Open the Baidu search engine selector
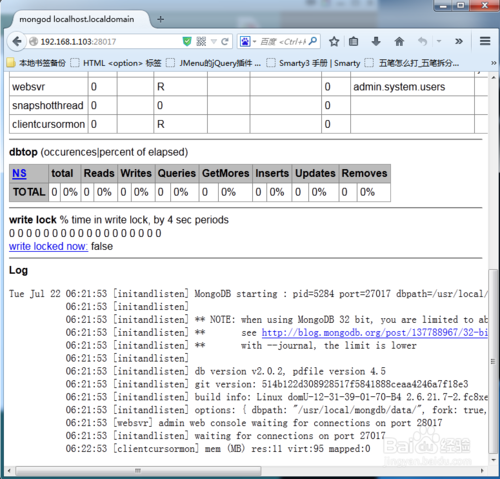Screen dimensions: 500x479 coord(248,42)
